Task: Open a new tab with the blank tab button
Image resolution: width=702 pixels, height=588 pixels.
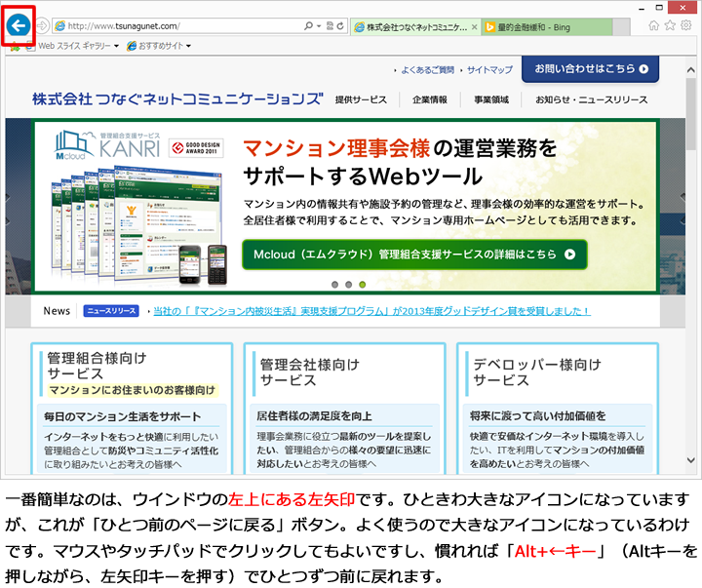Action: pyautogui.click(x=621, y=27)
